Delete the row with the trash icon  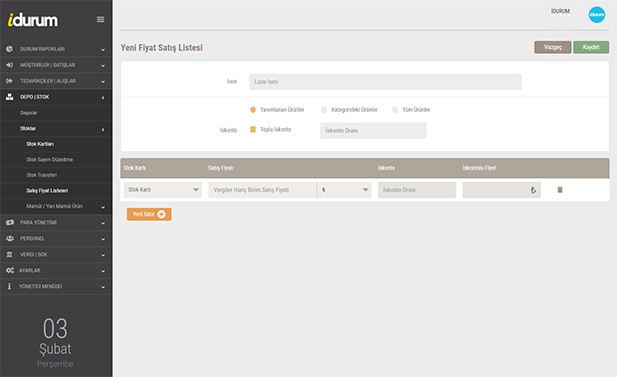click(x=560, y=190)
